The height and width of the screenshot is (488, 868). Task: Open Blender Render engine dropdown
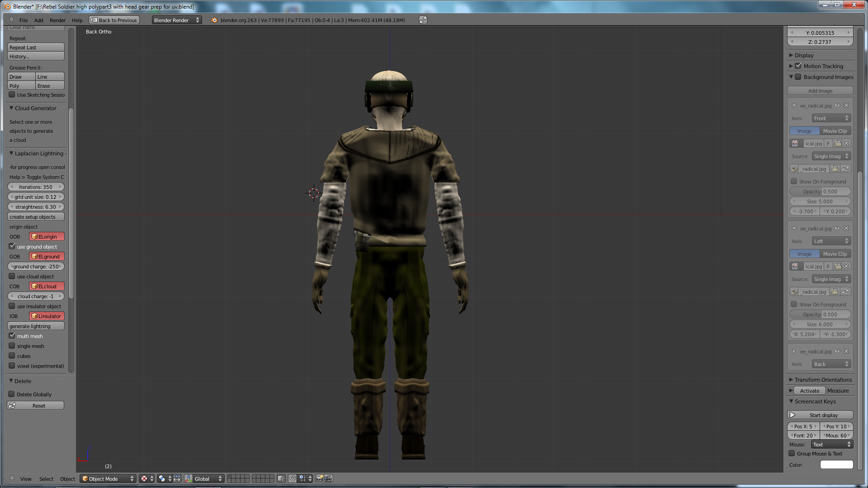click(177, 20)
